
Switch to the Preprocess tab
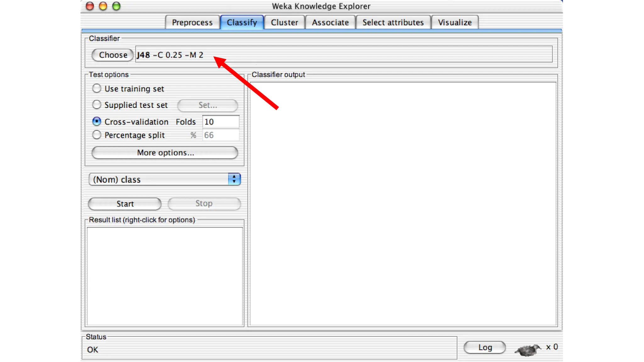192,23
